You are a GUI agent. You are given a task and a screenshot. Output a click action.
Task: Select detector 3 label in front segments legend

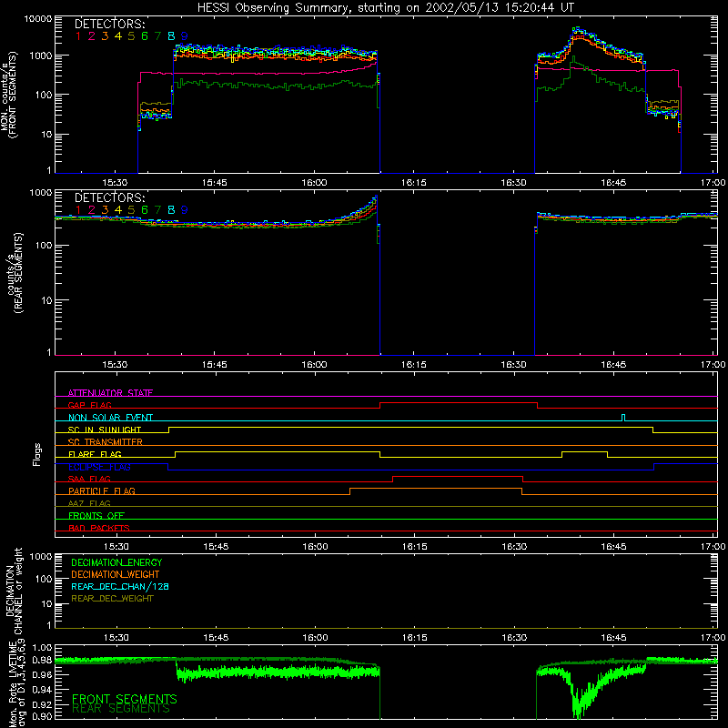105,36
